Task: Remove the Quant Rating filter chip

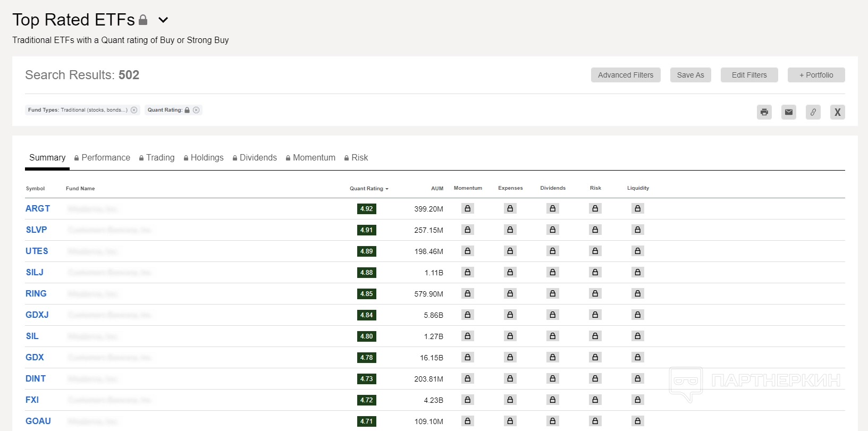Action: 196,110
